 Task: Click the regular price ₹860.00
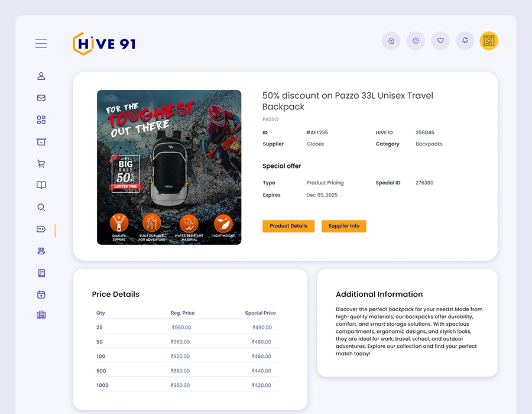tap(180, 386)
